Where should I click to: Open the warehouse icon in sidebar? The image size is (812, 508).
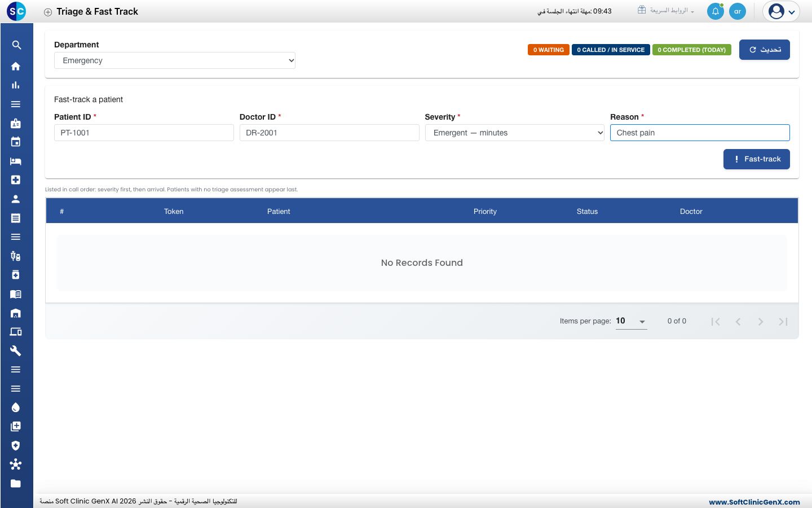point(16,313)
